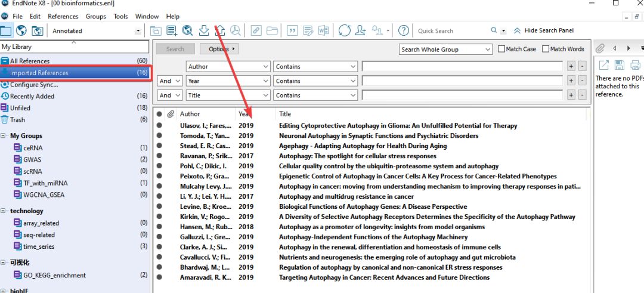Click Copy to Local Library icon

tap(156, 30)
